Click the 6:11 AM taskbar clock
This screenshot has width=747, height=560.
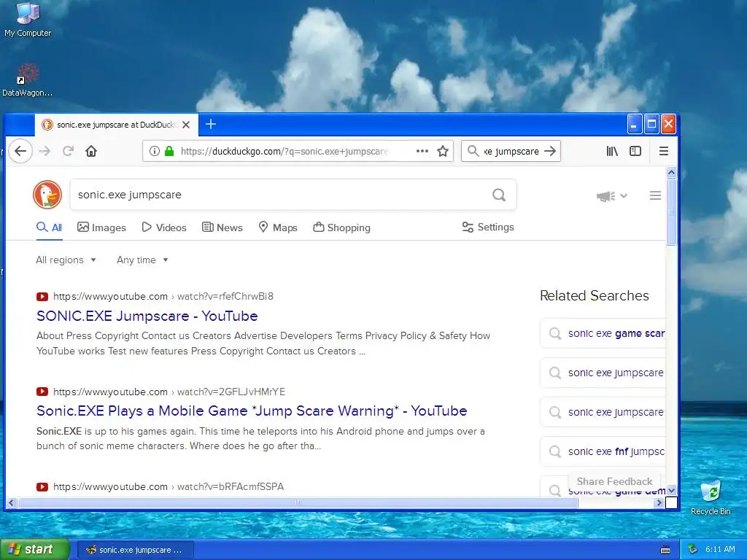(720, 550)
